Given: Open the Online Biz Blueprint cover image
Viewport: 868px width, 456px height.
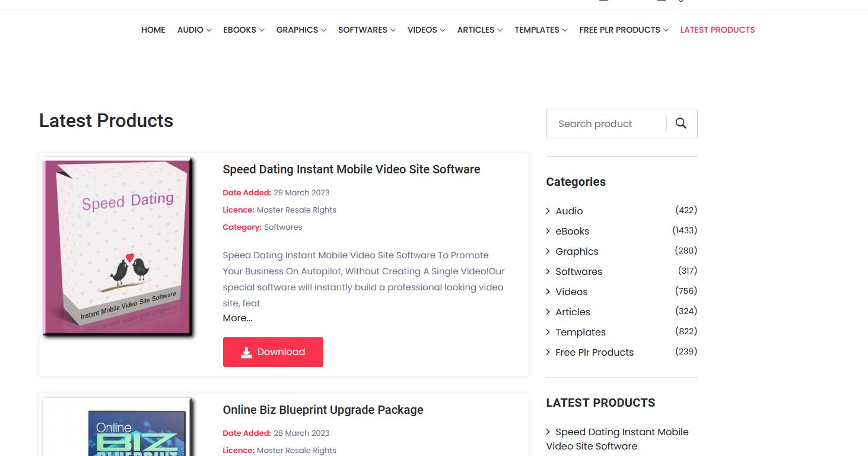Looking at the screenshot, I should [x=119, y=427].
